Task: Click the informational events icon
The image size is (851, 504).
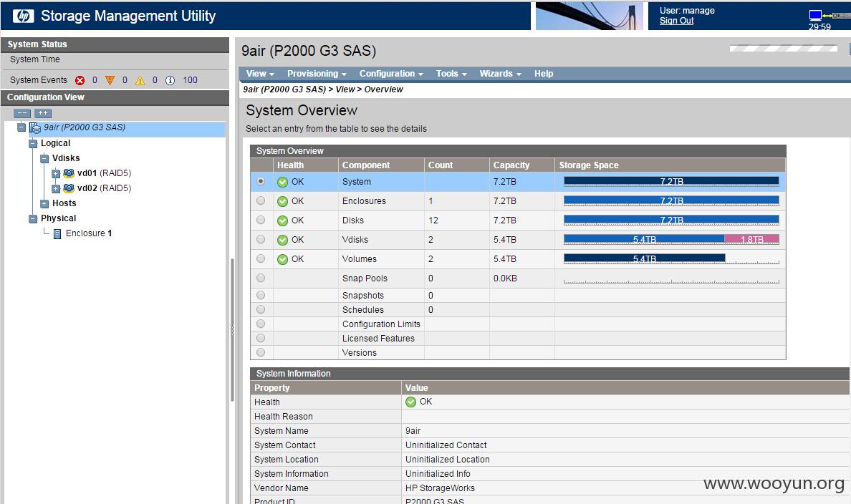Action: coord(170,80)
